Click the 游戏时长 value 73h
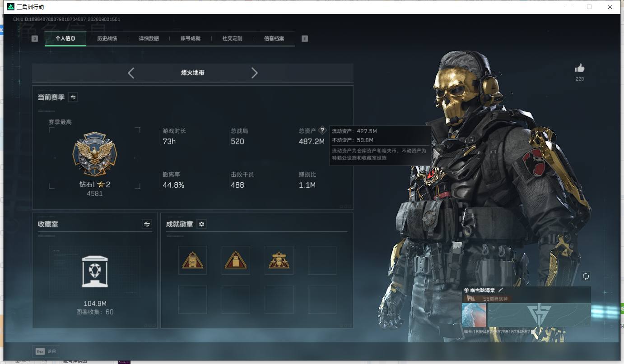 169,142
